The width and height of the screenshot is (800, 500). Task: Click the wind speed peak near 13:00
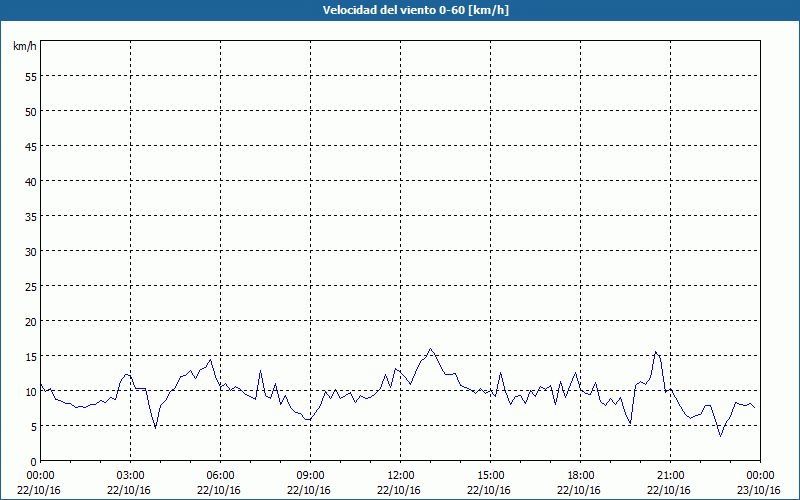coord(430,349)
